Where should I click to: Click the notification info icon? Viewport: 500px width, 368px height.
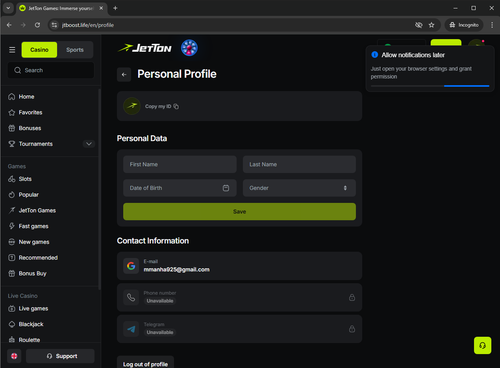(x=375, y=55)
